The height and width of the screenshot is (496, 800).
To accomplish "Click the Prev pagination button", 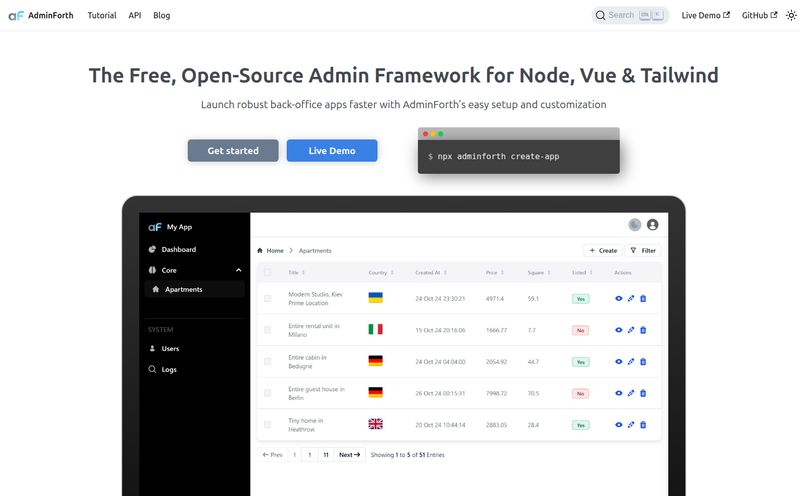I will 272,455.
